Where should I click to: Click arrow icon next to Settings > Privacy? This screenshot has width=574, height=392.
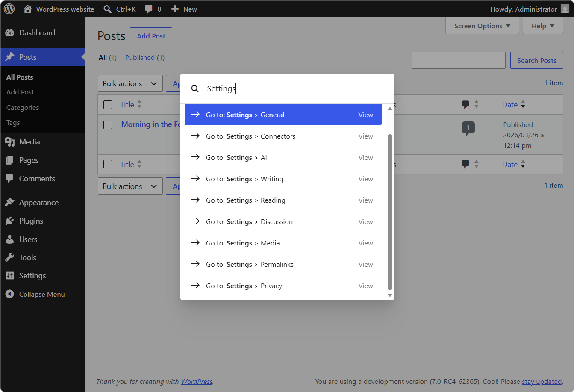(195, 286)
